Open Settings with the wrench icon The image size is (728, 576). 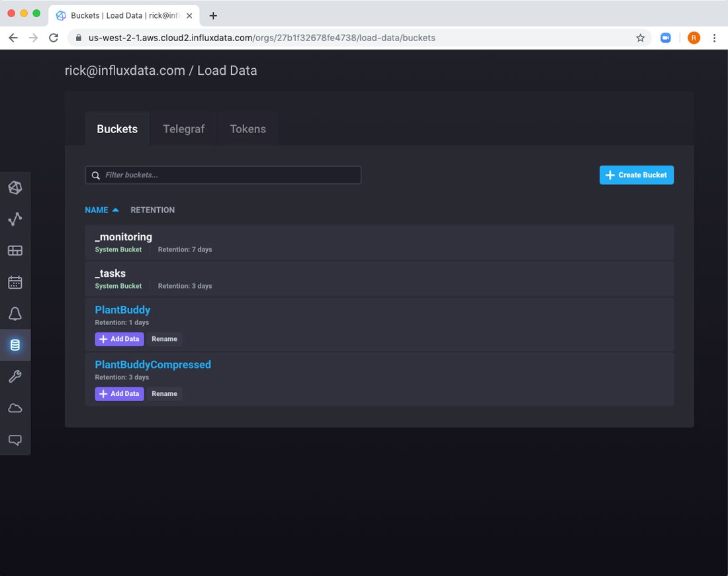(15, 376)
